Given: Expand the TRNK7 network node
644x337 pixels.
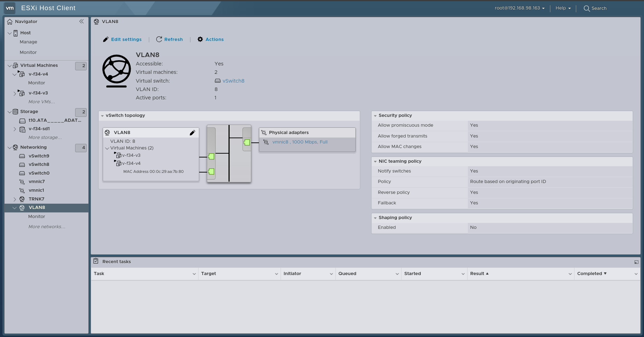Looking at the screenshot, I should 15,199.
